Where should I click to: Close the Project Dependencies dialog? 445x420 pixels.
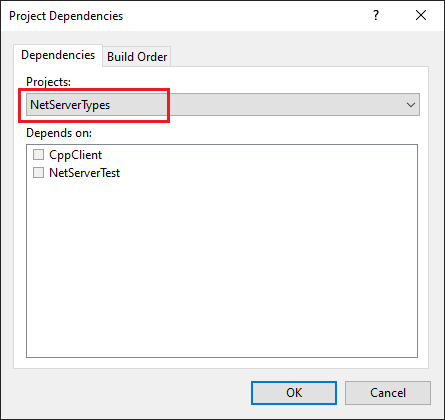coord(421,15)
